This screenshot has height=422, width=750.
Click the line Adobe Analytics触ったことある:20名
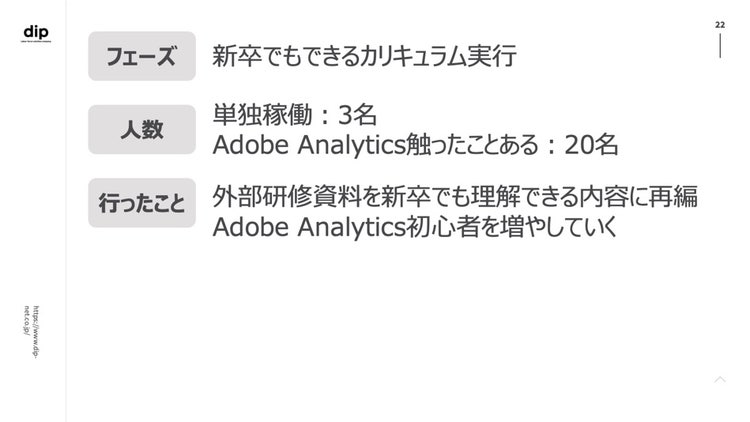pos(415,144)
